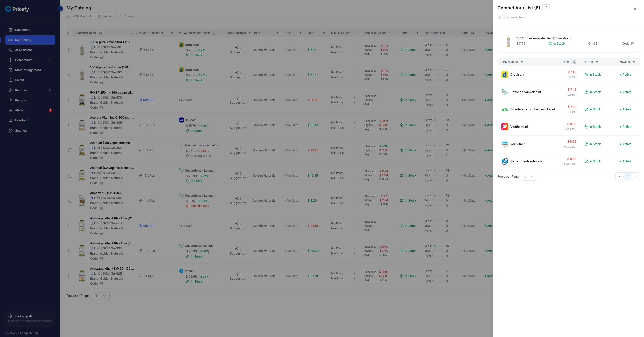Open Shield from sidebar
Viewport: 644px width, 337px height.
(30, 80)
